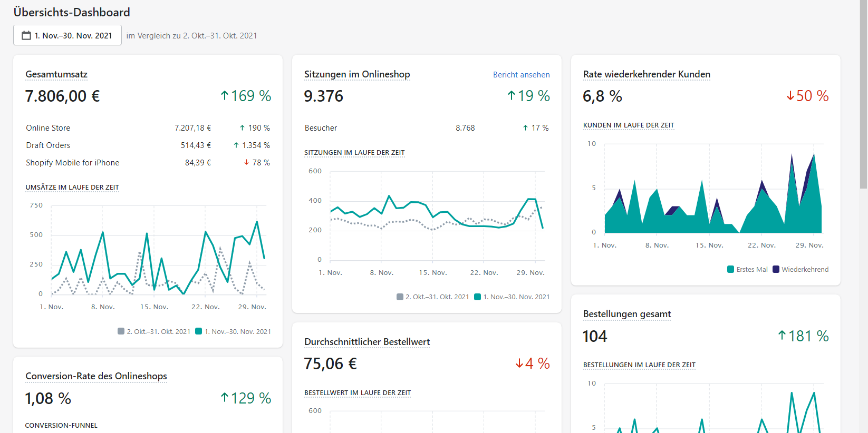The image size is (868, 433).
Task: Click the 169 % sales increase indicator
Action: (246, 96)
